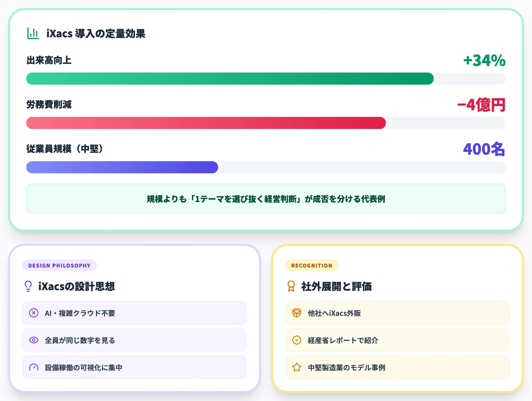Click the star icon beside 中堅製造業のモデル事例

(297, 367)
